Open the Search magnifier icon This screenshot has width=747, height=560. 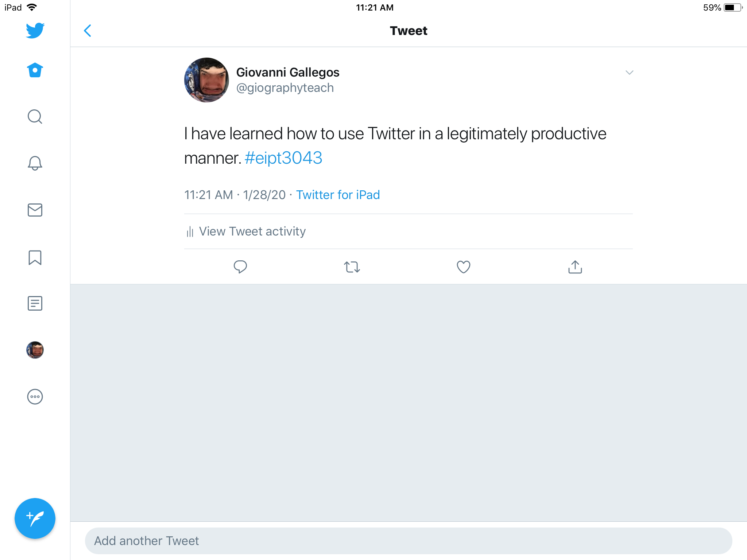(x=35, y=117)
